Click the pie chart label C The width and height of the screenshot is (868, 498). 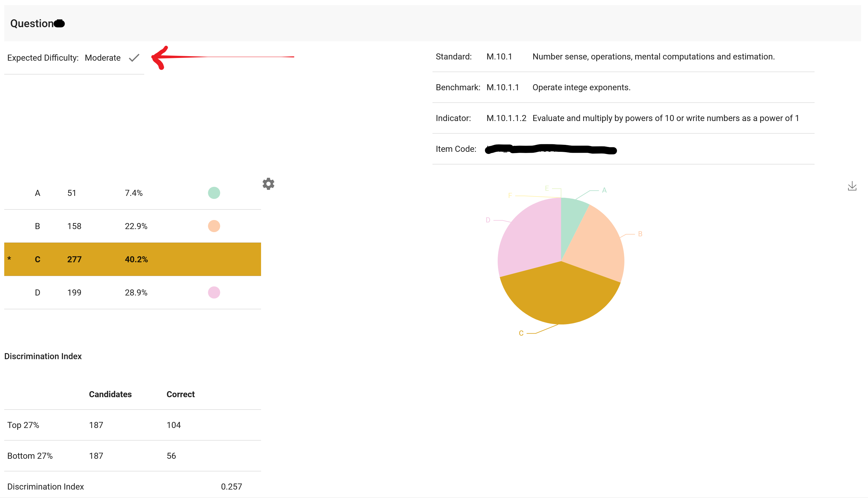[521, 333]
